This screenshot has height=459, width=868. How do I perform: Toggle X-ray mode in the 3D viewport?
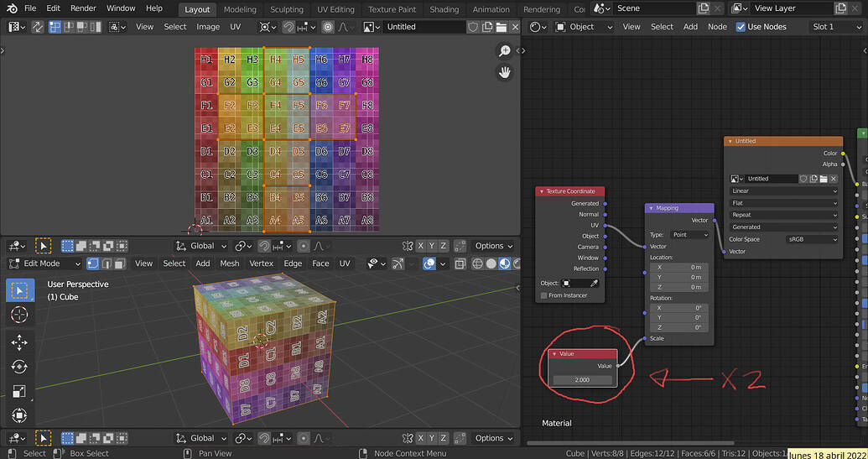pyautogui.click(x=460, y=263)
